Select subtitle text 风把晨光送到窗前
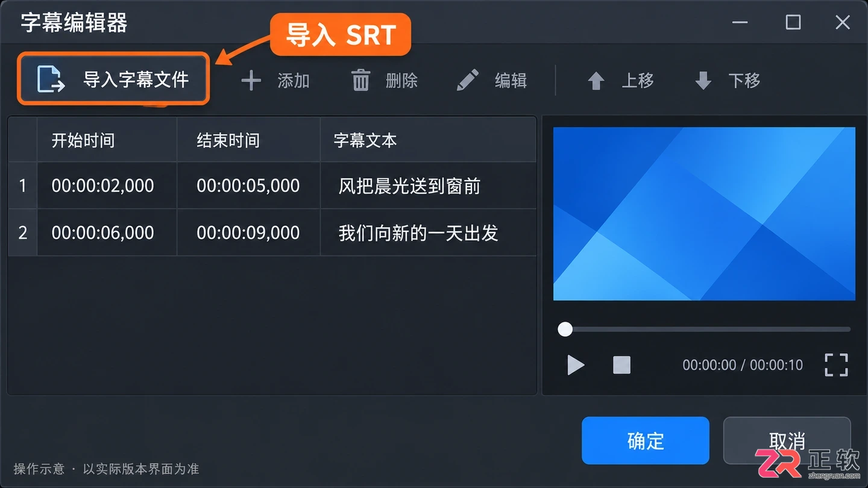Screen dimensions: 868x488 tap(409, 186)
